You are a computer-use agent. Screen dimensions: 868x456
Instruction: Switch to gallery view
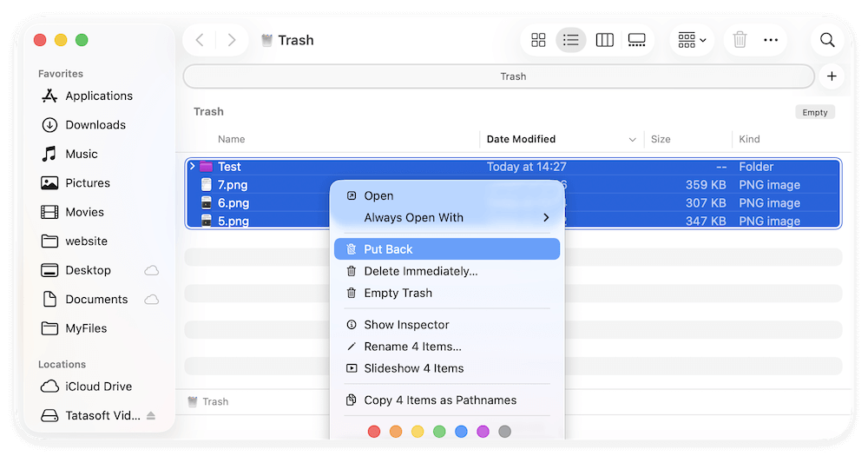click(x=636, y=40)
